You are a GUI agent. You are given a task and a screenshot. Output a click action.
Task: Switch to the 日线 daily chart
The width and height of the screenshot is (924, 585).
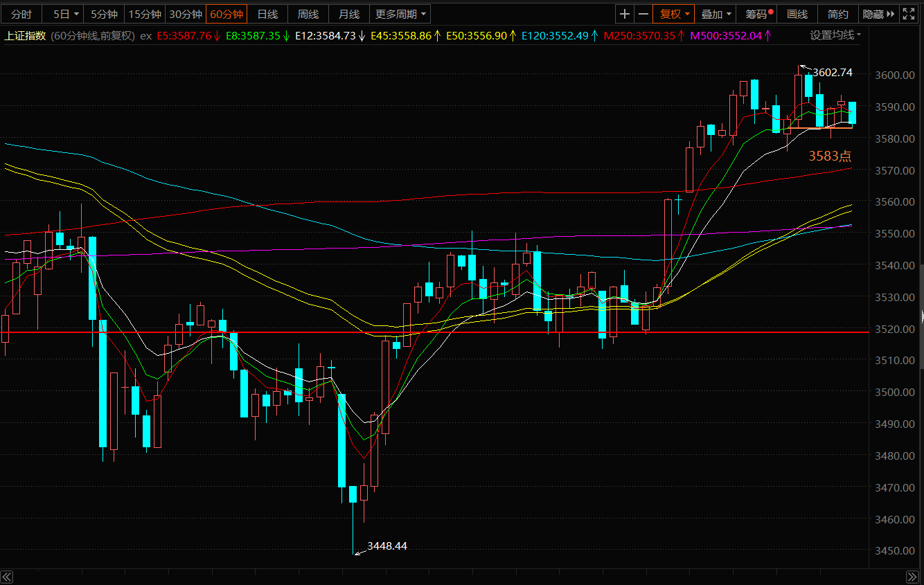point(267,14)
